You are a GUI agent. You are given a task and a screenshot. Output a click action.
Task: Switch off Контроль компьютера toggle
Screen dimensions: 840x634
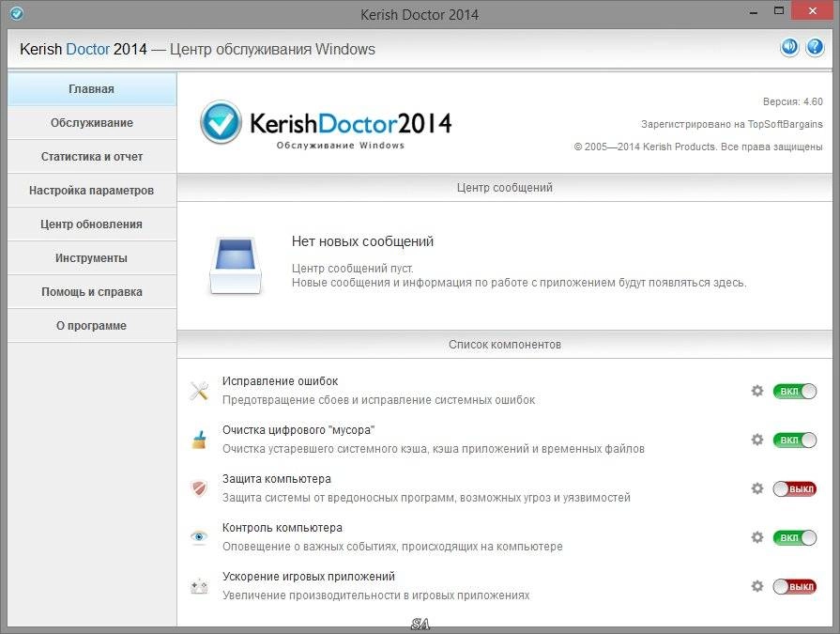(x=794, y=537)
